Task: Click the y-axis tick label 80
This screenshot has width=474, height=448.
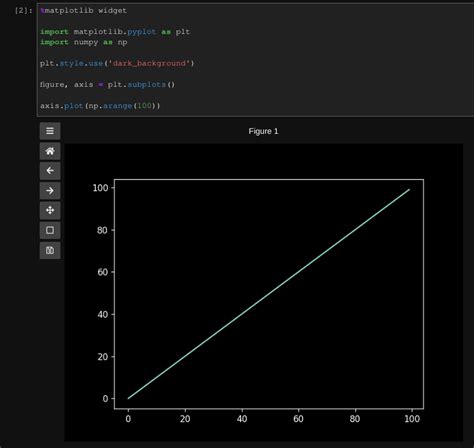Action: [102, 230]
